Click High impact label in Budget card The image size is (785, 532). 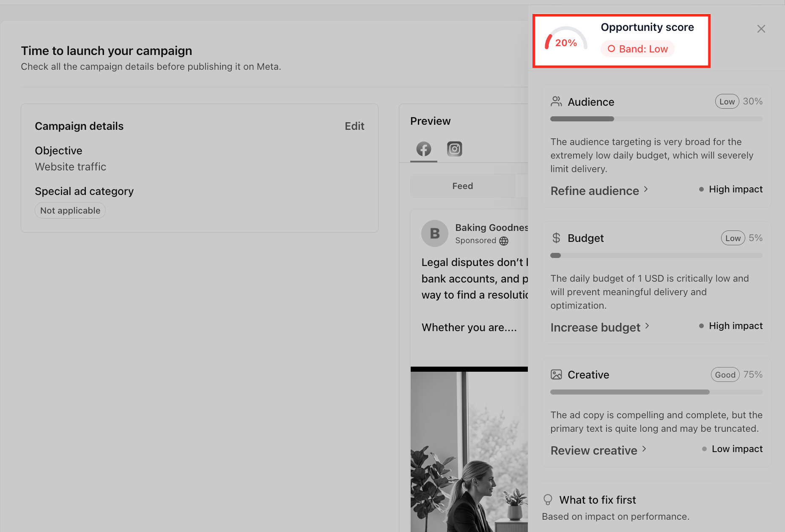[736, 326]
